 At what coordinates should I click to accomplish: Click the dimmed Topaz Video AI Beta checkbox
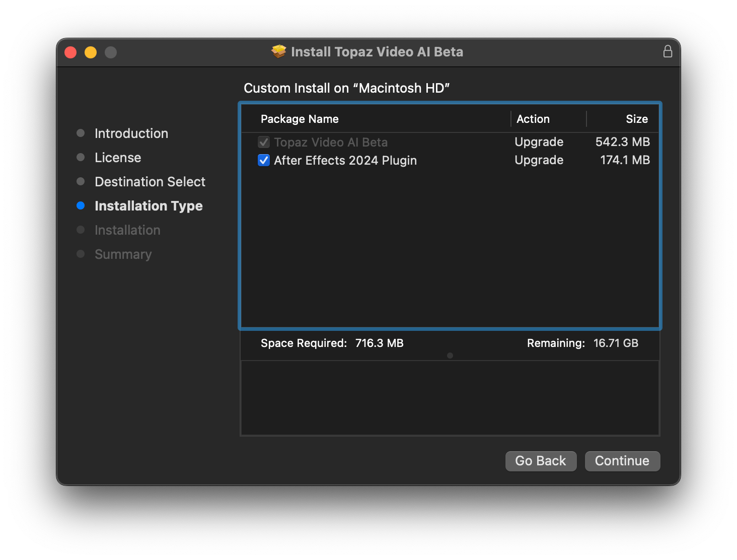coord(264,142)
